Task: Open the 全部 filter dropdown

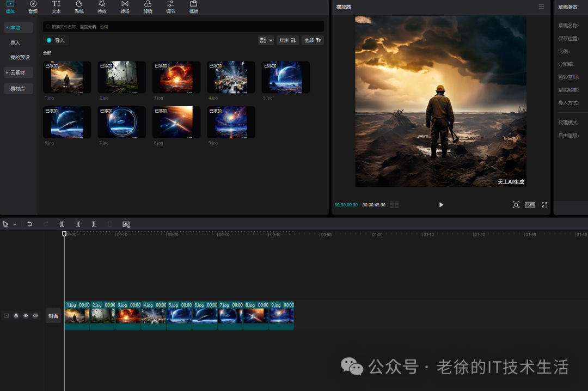Action: pyautogui.click(x=313, y=40)
